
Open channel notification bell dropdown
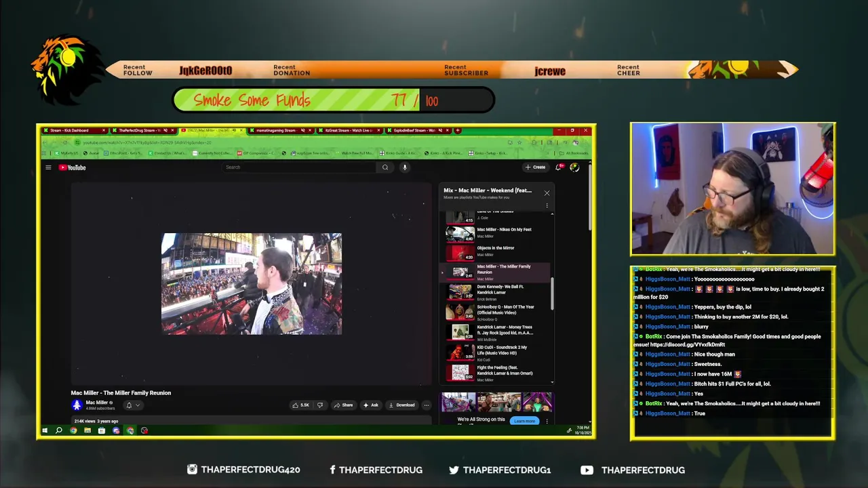pos(132,405)
